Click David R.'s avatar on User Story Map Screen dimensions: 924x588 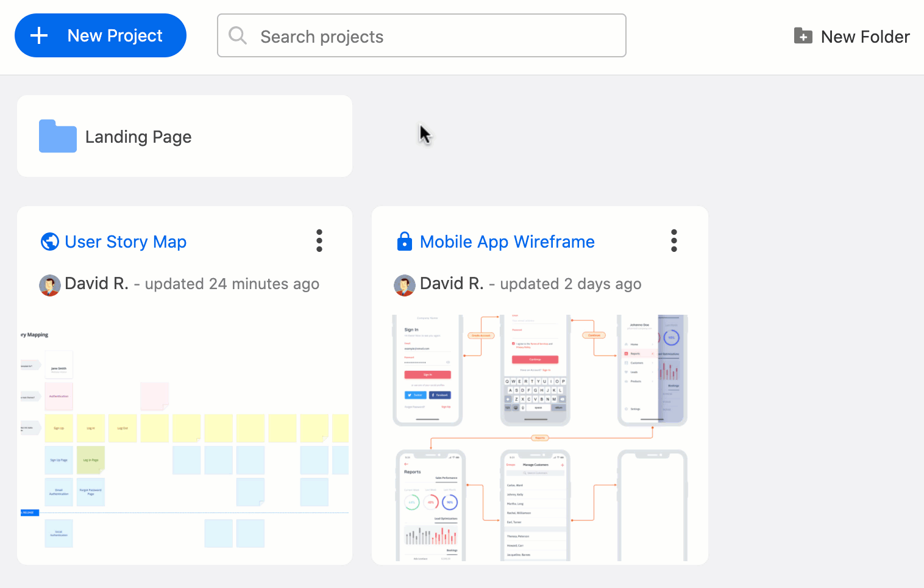49,284
